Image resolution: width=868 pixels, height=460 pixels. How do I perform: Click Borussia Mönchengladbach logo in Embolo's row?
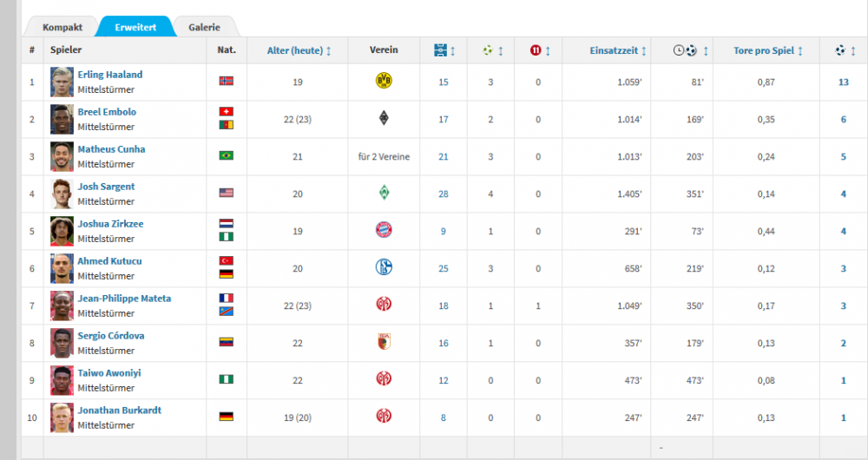[x=384, y=119]
